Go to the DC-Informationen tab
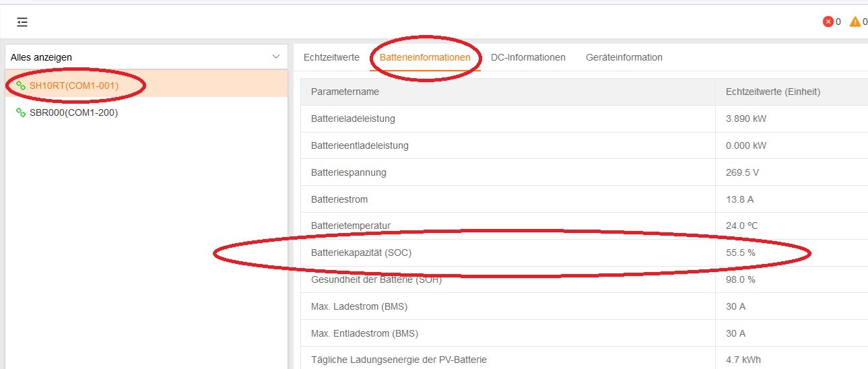Screen dimensions: 868x369 528,57
